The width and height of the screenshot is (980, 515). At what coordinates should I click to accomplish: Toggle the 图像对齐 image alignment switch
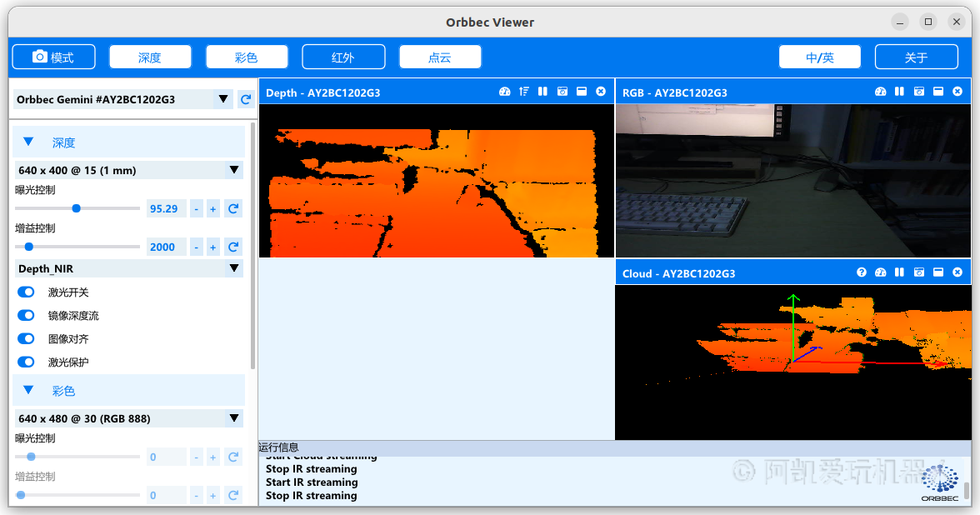[x=27, y=338]
